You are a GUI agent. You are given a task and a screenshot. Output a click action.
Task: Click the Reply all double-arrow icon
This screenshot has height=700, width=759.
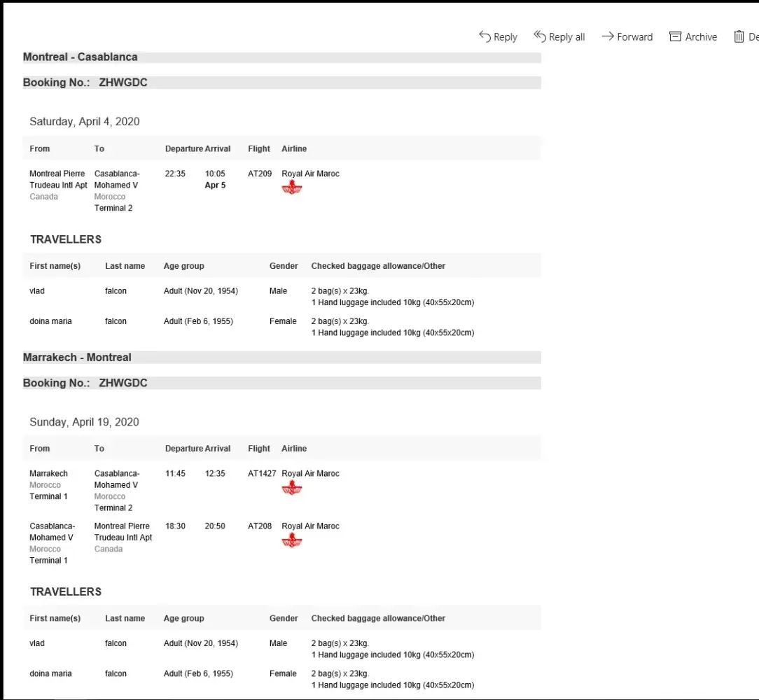pos(540,36)
